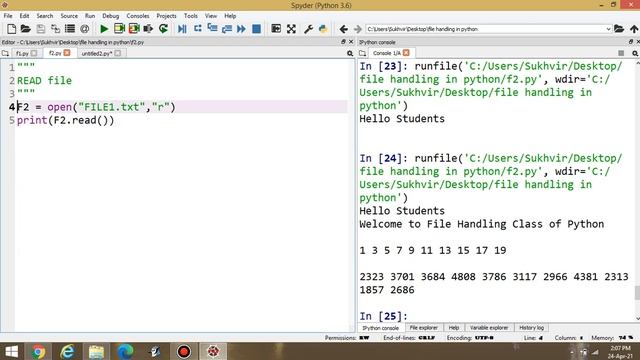Click the Step debug icon
The width and height of the screenshot is (640, 360).
(x=198, y=29)
